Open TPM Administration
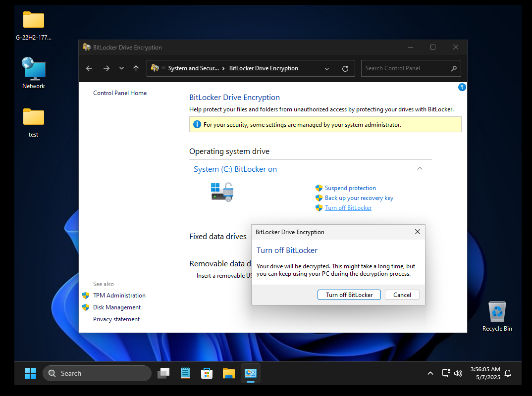Viewport: 532px width, 396px height. click(119, 296)
